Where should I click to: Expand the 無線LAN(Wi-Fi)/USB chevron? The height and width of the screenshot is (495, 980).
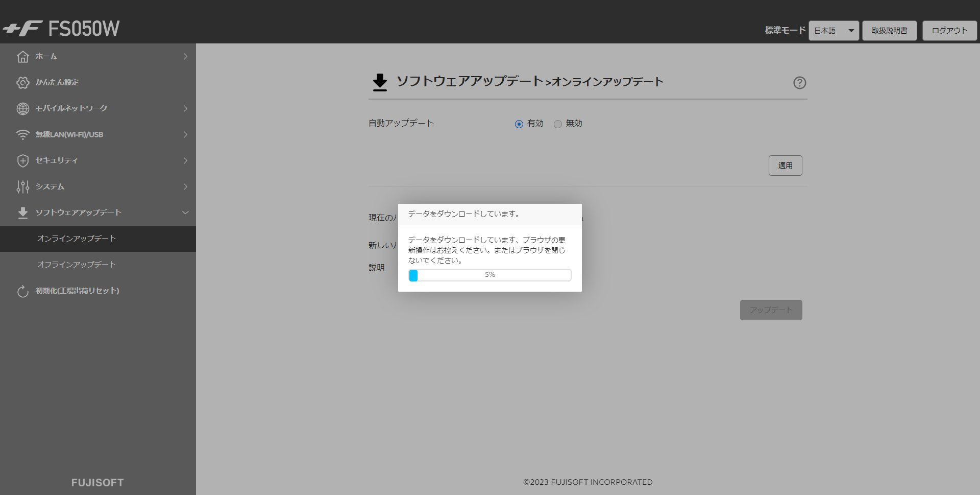pos(185,135)
